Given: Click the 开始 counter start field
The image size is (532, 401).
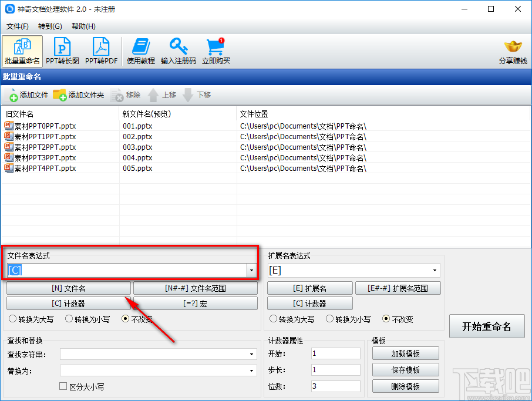Looking at the screenshot, I should [x=335, y=353].
